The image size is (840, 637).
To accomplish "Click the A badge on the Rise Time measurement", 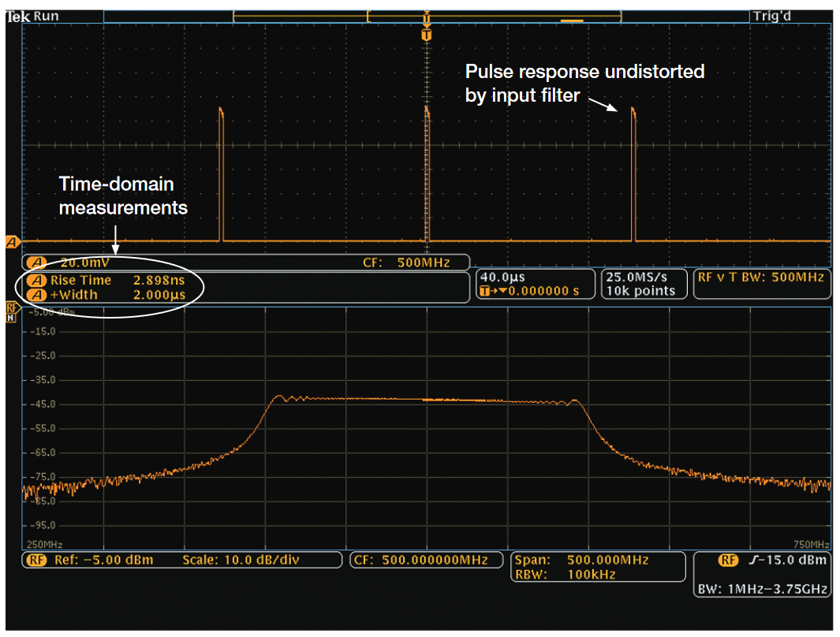I will pos(35,280).
